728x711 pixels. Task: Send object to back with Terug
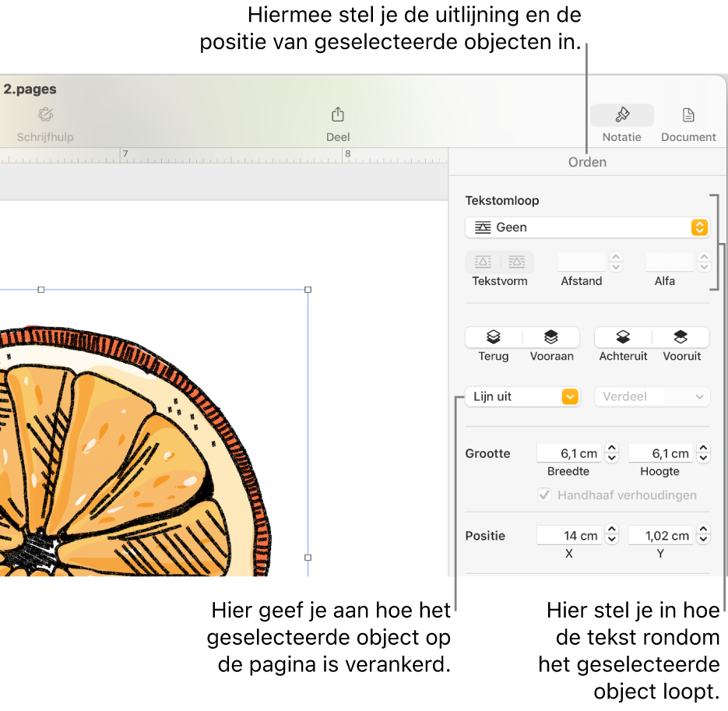click(494, 337)
